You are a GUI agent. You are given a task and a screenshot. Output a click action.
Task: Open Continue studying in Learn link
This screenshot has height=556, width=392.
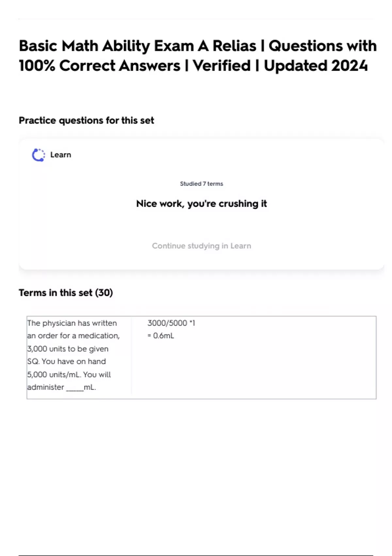point(201,246)
